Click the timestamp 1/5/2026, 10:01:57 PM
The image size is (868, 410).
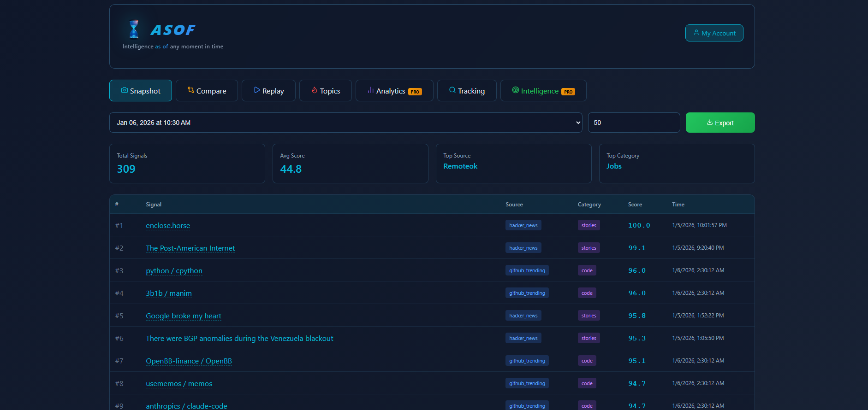[x=699, y=225]
